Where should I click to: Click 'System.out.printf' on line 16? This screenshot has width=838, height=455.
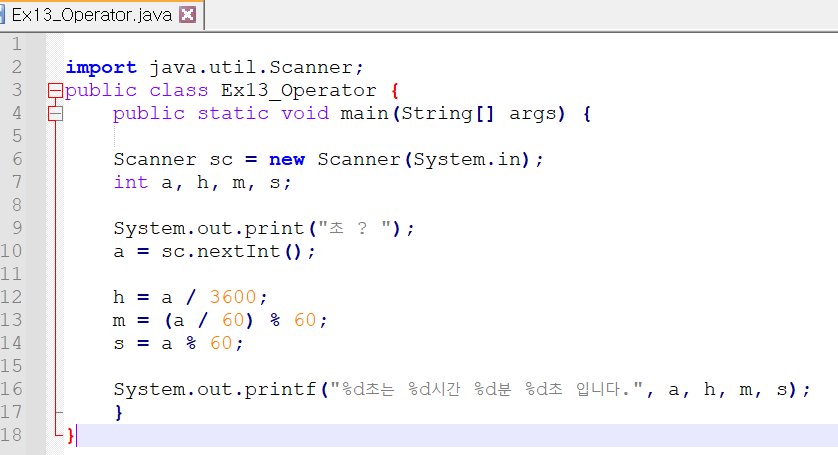coord(214,389)
